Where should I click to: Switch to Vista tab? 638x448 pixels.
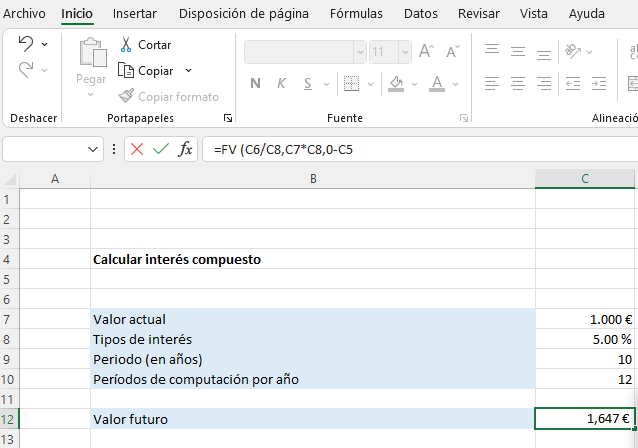(533, 13)
